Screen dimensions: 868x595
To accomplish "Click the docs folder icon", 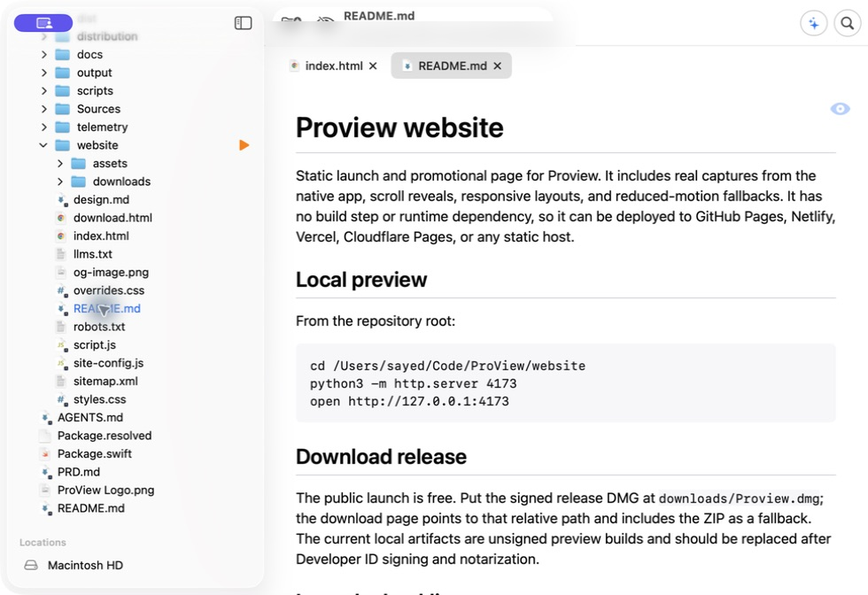I will coord(63,54).
